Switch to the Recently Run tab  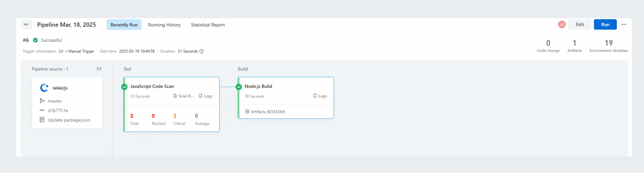[x=124, y=25]
